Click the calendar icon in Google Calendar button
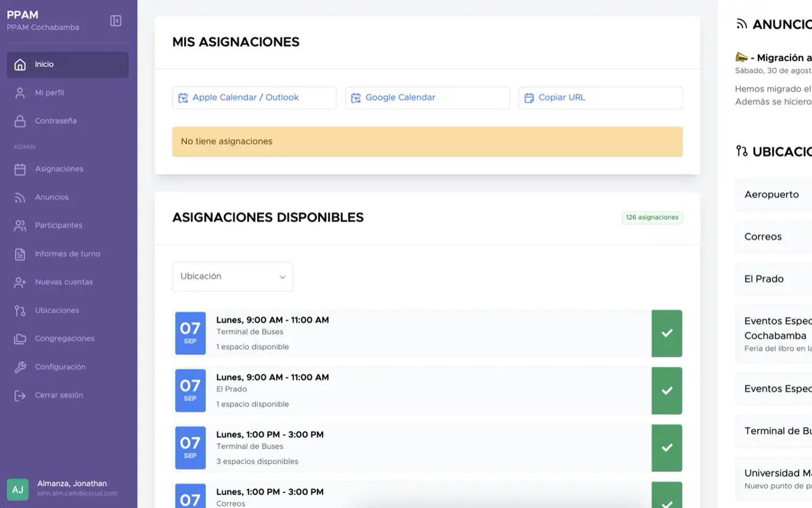The height and width of the screenshot is (508, 812). coord(356,98)
